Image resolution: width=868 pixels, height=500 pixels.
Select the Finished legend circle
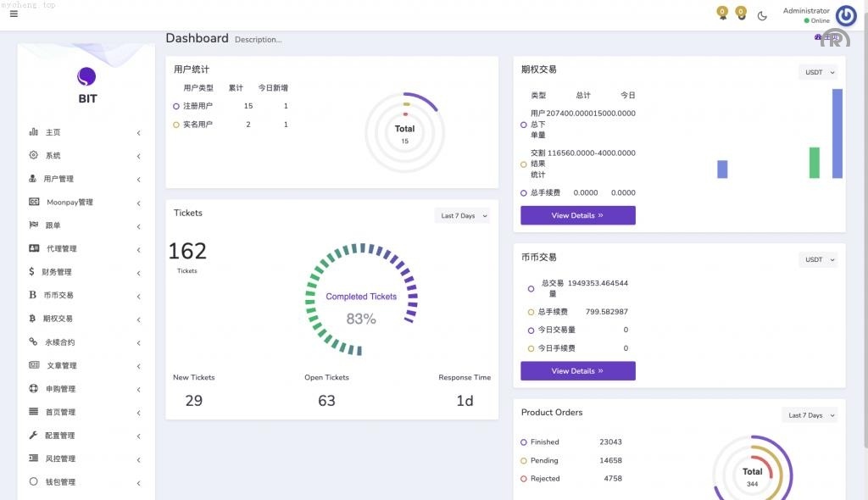pos(524,442)
